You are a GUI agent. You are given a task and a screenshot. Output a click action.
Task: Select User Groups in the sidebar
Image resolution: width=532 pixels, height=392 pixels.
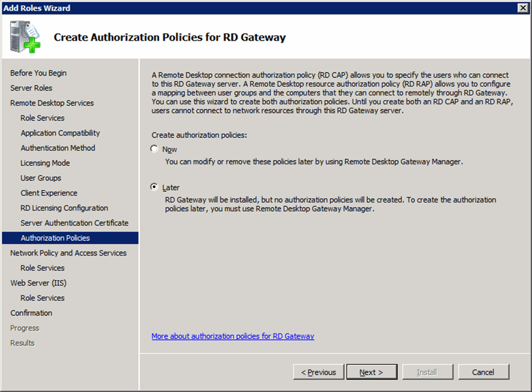(41, 178)
